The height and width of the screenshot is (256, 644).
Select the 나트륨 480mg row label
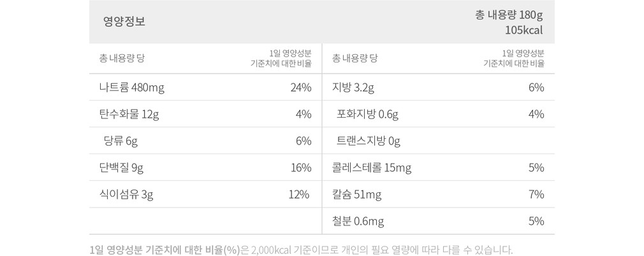(131, 87)
